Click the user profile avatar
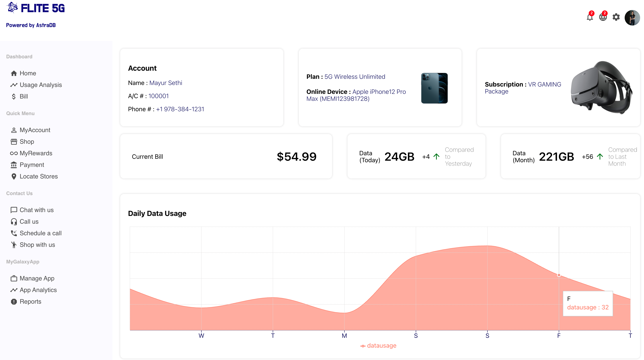The width and height of the screenshot is (644, 360). click(x=632, y=18)
